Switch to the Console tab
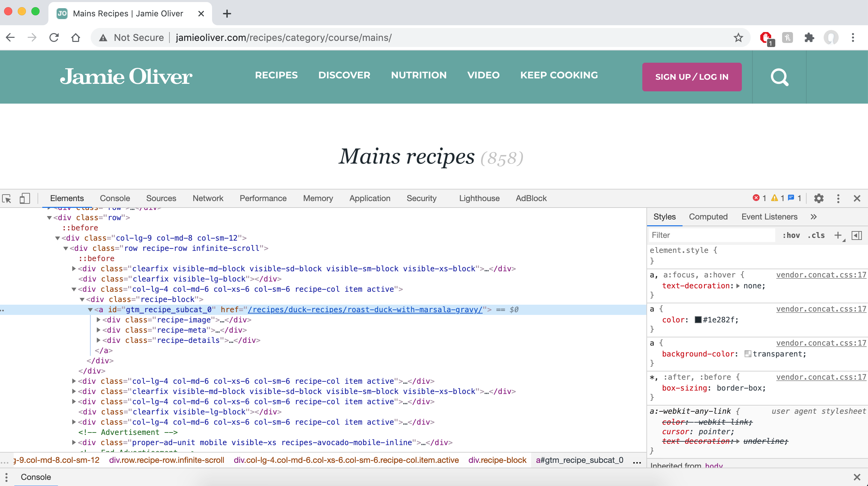This screenshot has height=486, width=868. 115,198
